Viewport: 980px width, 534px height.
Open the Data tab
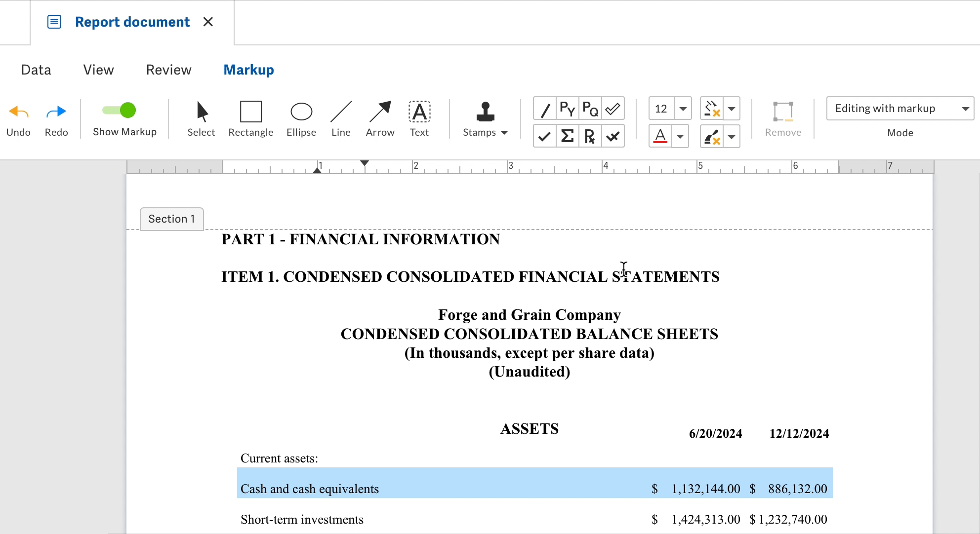(x=36, y=70)
